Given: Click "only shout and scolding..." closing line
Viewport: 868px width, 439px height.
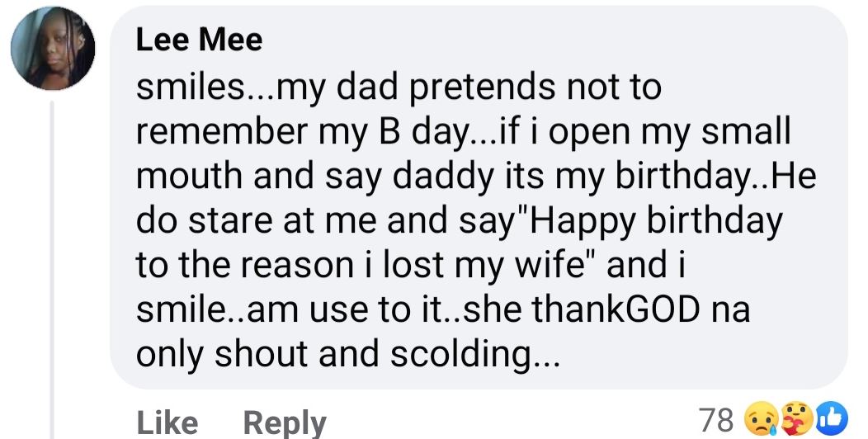Looking at the screenshot, I should [347, 355].
